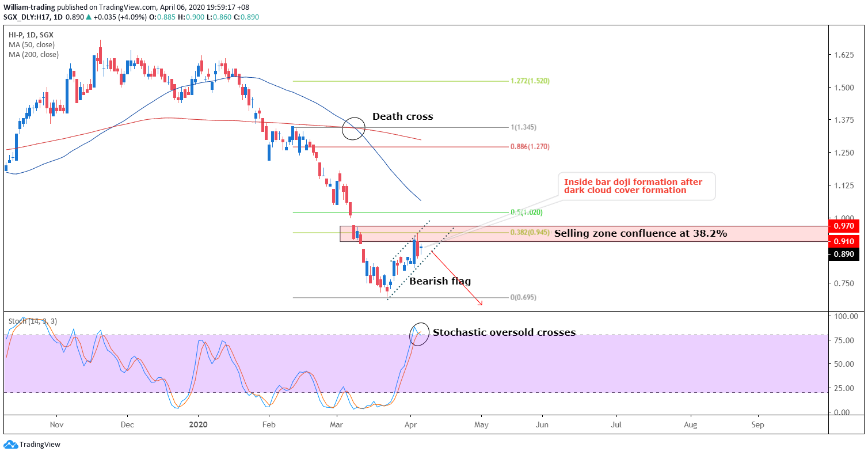The width and height of the screenshot is (868, 455).
Task: Click the Sep label on time axis
Action: click(758, 425)
